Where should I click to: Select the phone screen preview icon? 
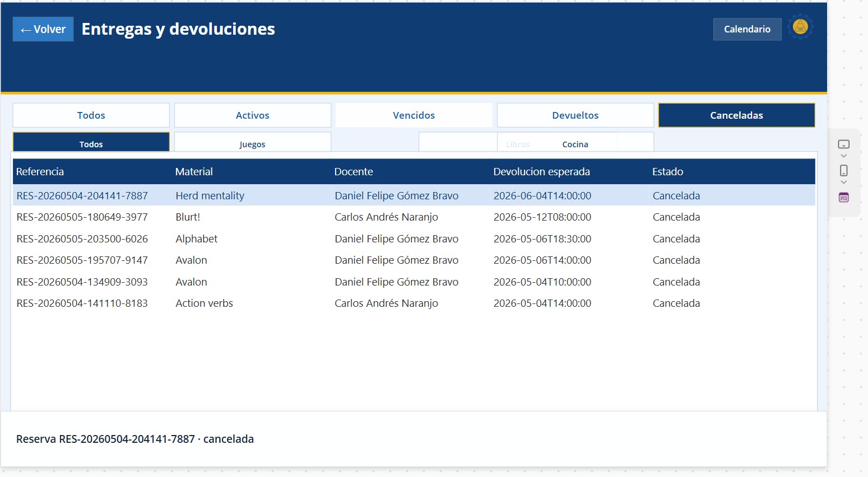coord(843,171)
